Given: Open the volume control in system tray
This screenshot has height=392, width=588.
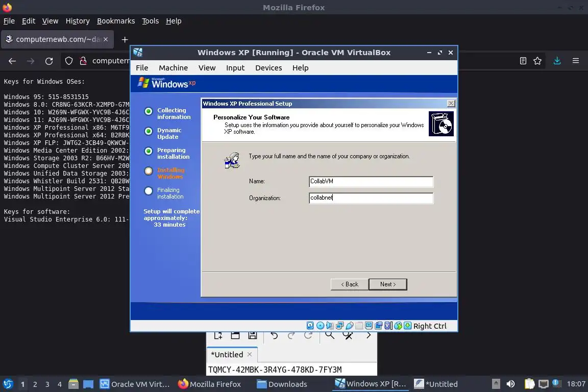Looking at the screenshot, I should (x=510, y=384).
